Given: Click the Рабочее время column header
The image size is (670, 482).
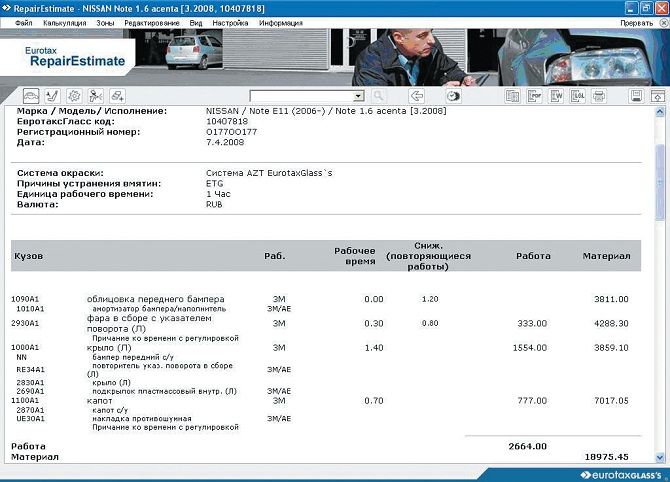Looking at the screenshot, I should [x=355, y=256].
